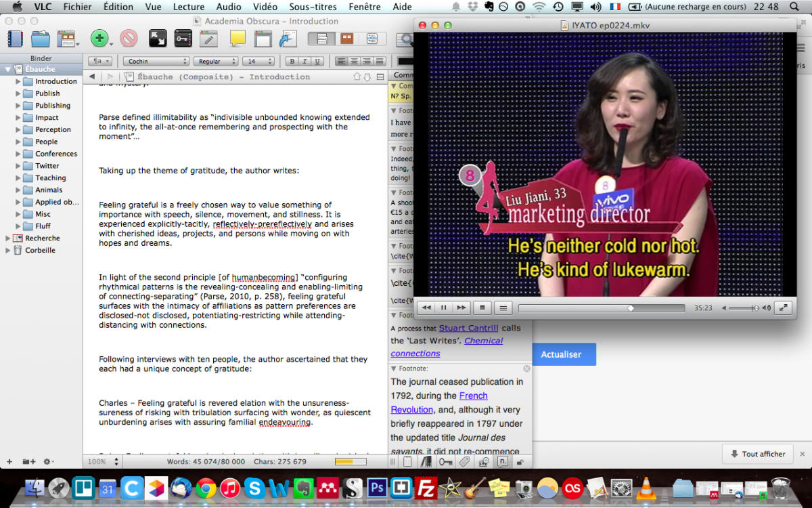Click the Keywords key icon in toolbar

(183, 39)
